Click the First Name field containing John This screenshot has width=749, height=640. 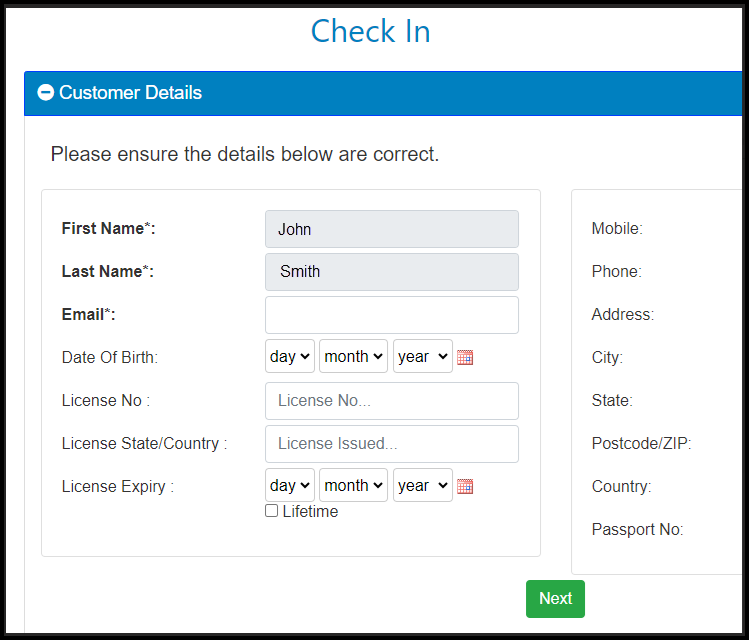coord(392,229)
